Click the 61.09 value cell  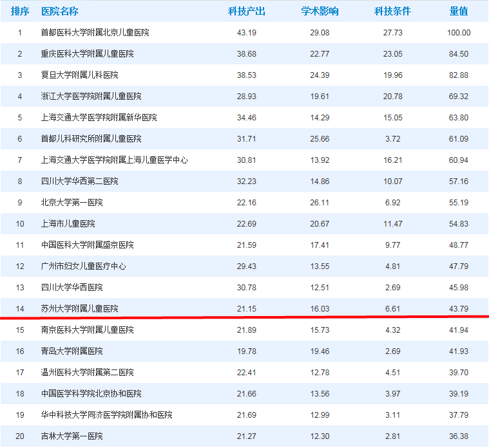459,138
